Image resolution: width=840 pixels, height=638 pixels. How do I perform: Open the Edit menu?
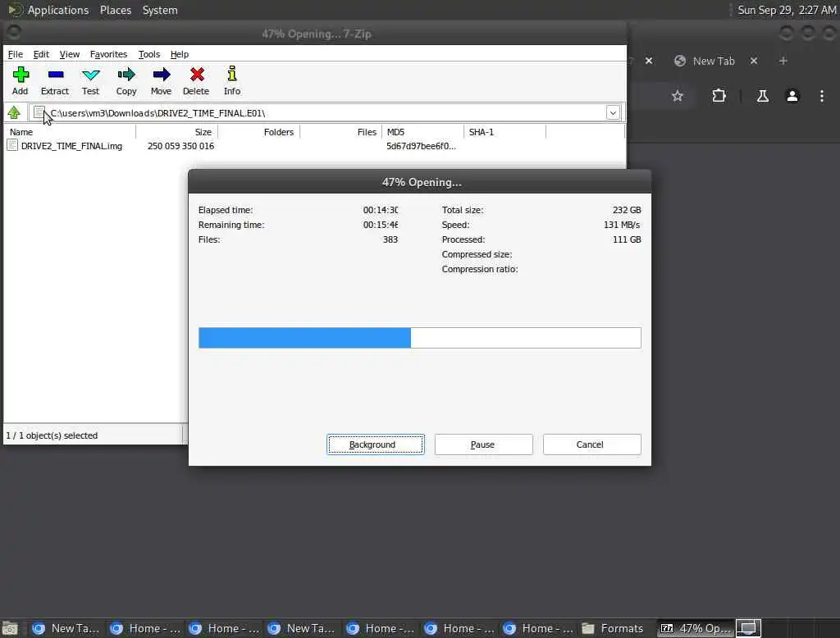click(x=41, y=54)
